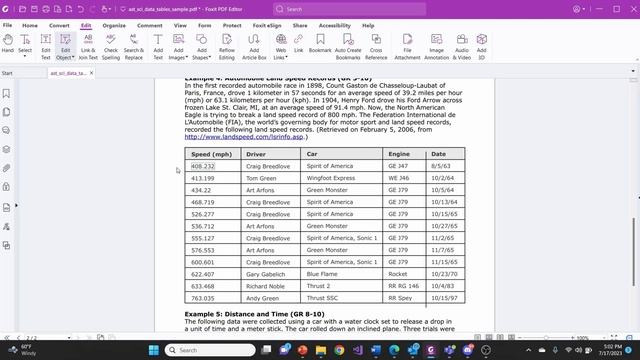The height and width of the screenshot is (360, 640).
Task: Insert Audio & Video
Action: (462, 47)
